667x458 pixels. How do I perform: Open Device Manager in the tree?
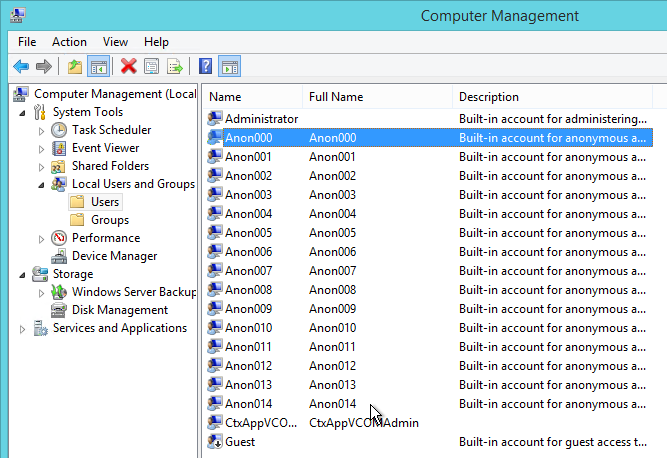pos(114,256)
